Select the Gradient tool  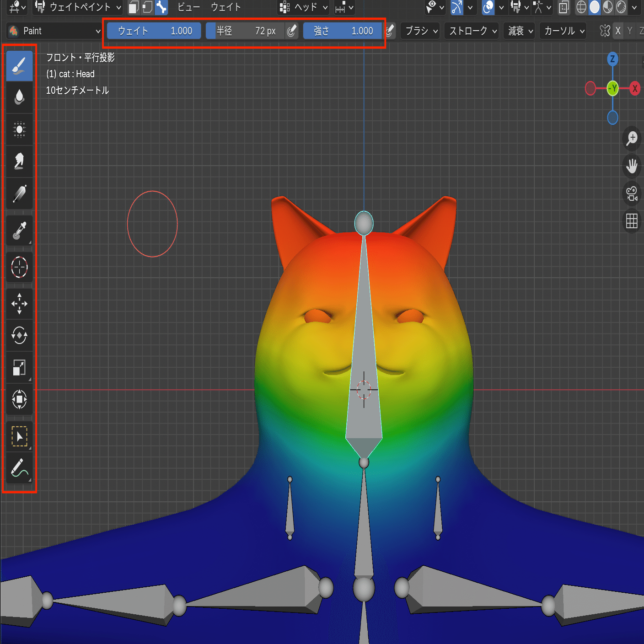19,193
